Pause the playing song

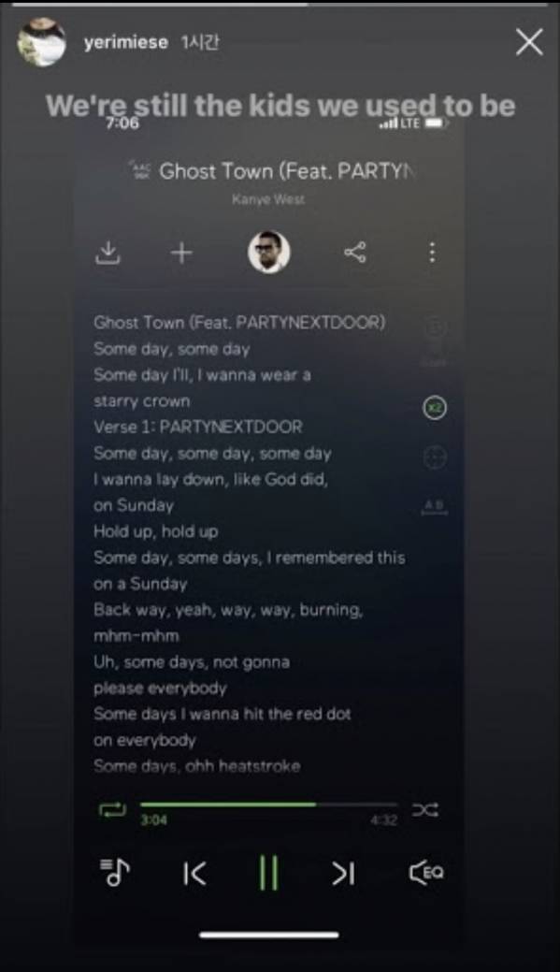[x=268, y=873]
